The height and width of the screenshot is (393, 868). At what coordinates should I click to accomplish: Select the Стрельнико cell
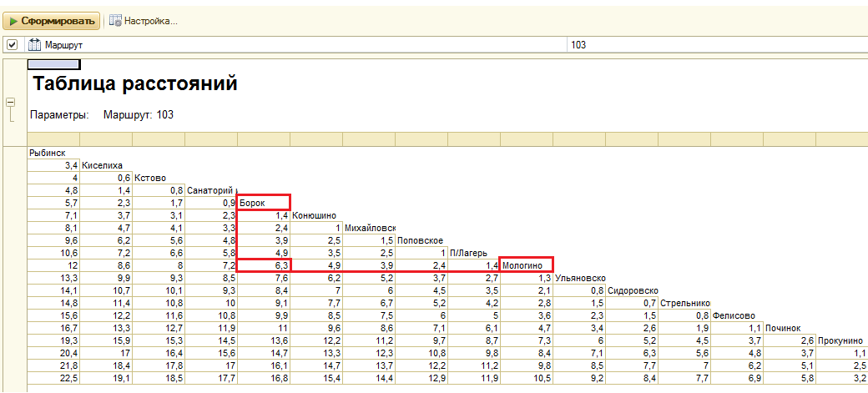684,303
